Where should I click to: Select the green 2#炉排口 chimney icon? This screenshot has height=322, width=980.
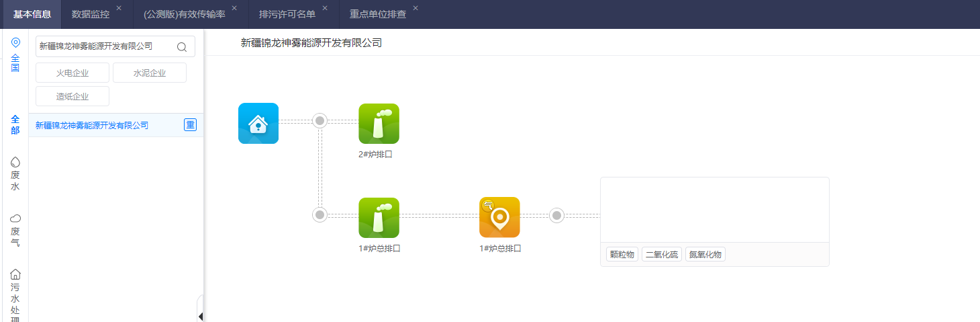pos(379,124)
